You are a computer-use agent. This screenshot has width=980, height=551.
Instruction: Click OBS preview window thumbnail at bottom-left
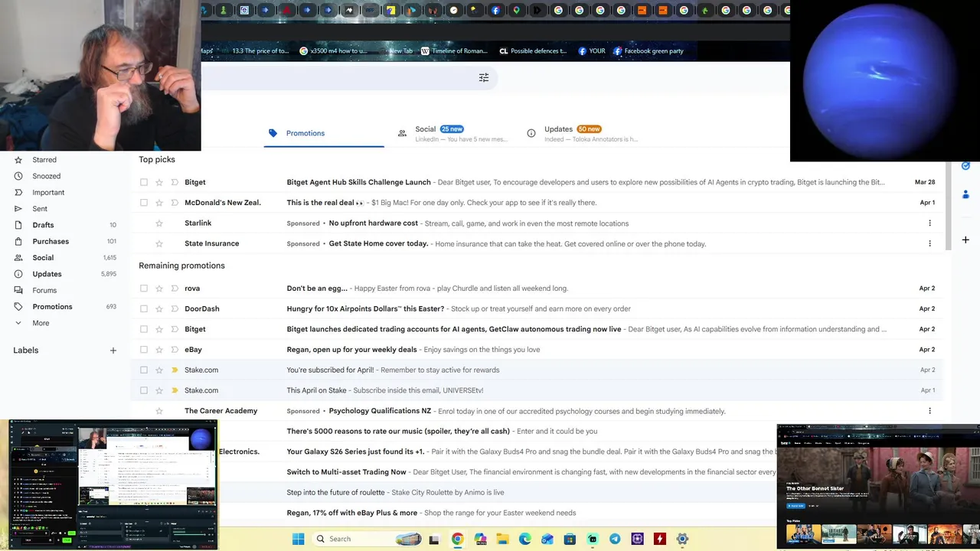pyautogui.click(x=113, y=484)
